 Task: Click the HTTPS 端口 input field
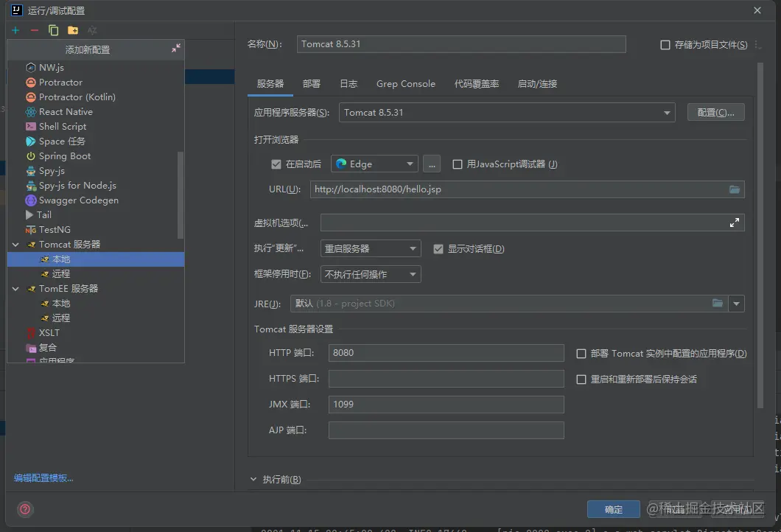(x=446, y=379)
